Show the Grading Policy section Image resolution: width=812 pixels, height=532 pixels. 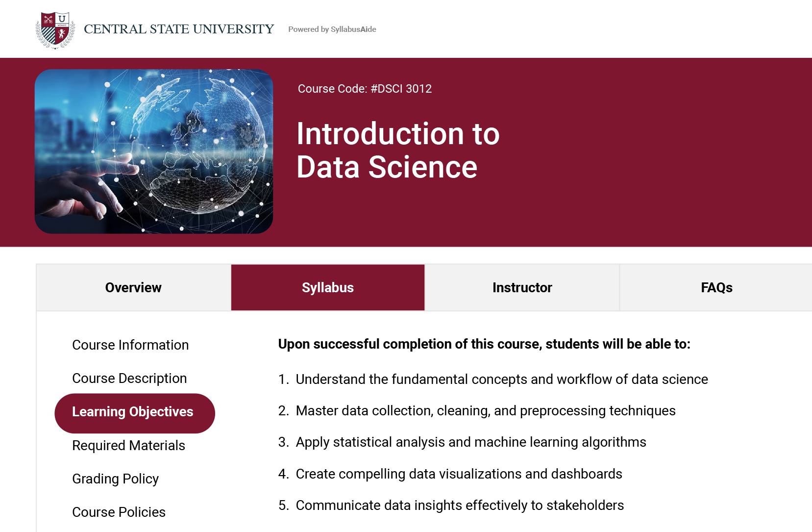pyautogui.click(x=115, y=479)
